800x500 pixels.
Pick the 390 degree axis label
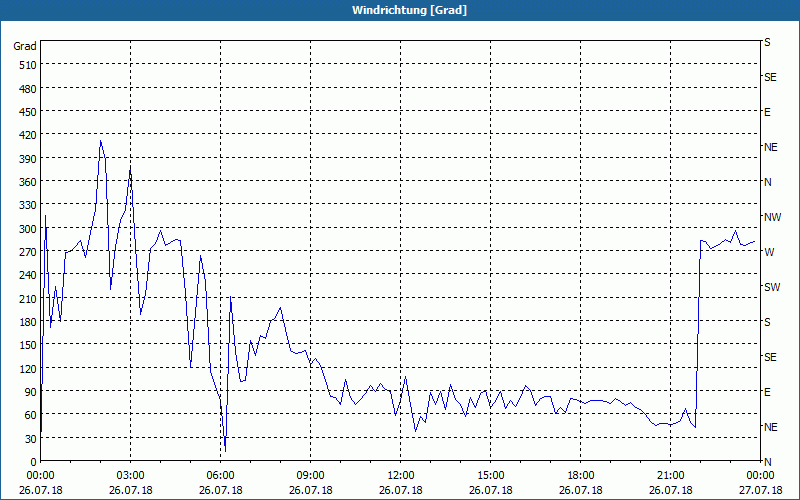point(28,159)
